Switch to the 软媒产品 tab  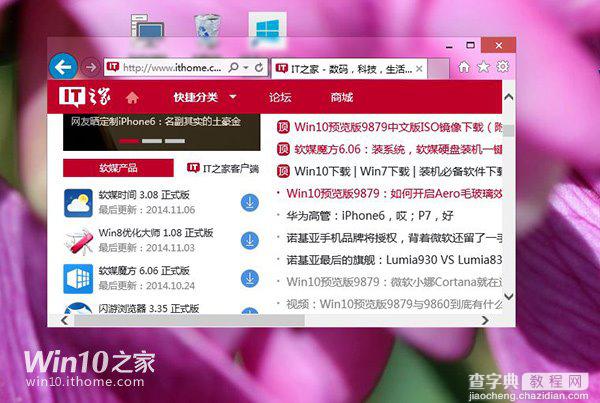click(118, 168)
